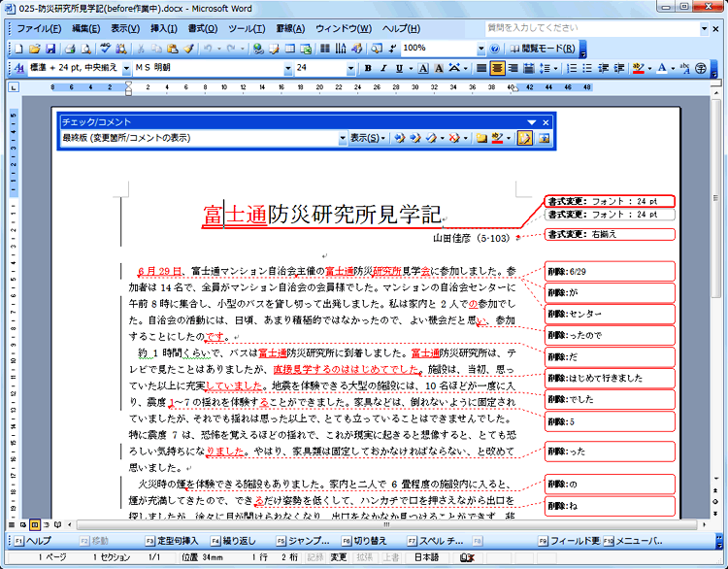Set paragraph alignment to justified
The height and width of the screenshot is (569, 728).
click(481, 69)
